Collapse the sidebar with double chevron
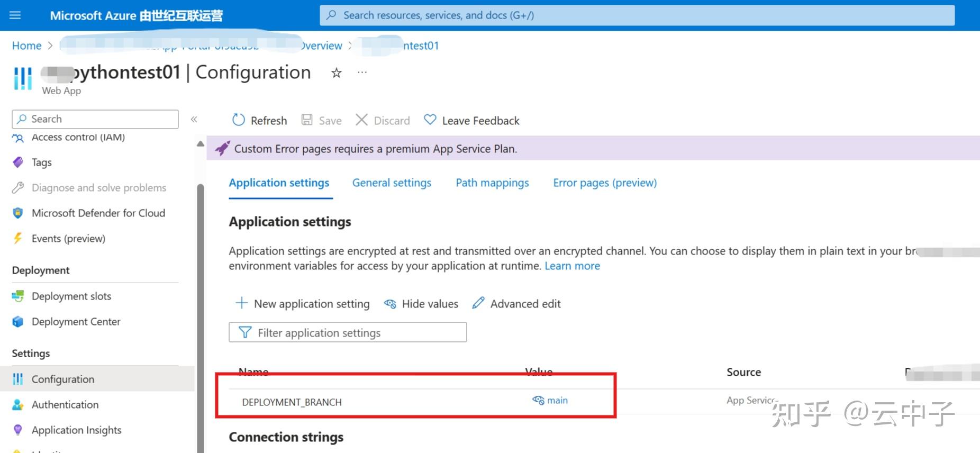Viewport: 980px width, 453px height. click(194, 119)
